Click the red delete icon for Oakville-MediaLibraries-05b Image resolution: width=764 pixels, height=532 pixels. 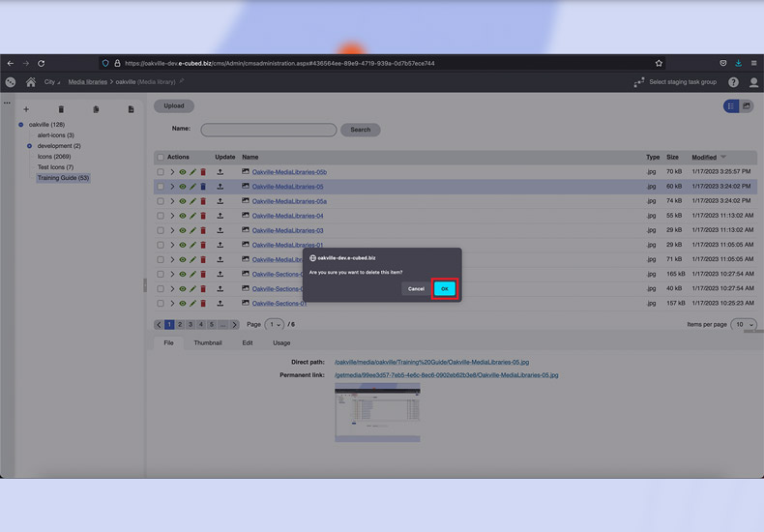[203, 172]
